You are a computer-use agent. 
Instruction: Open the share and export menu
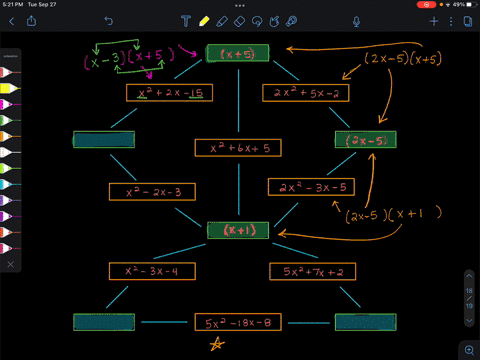(31, 21)
